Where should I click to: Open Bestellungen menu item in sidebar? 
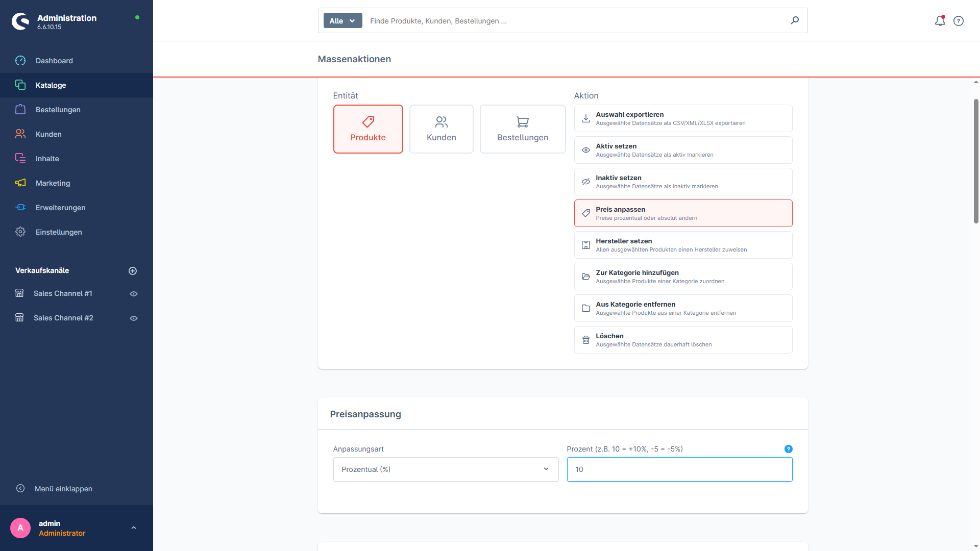[x=77, y=110]
